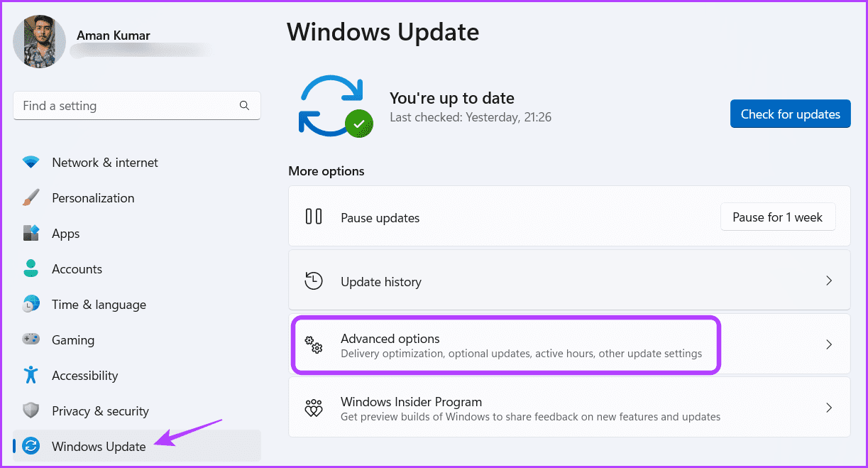Click the Update history label
Image resolution: width=868 pixels, height=468 pixels.
click(x=381, y=282)
